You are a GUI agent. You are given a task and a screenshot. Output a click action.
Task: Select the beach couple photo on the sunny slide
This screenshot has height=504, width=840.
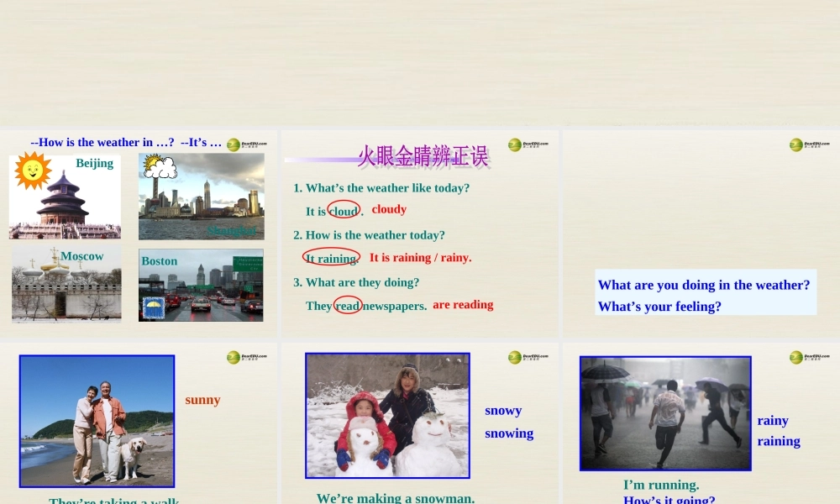97,420
